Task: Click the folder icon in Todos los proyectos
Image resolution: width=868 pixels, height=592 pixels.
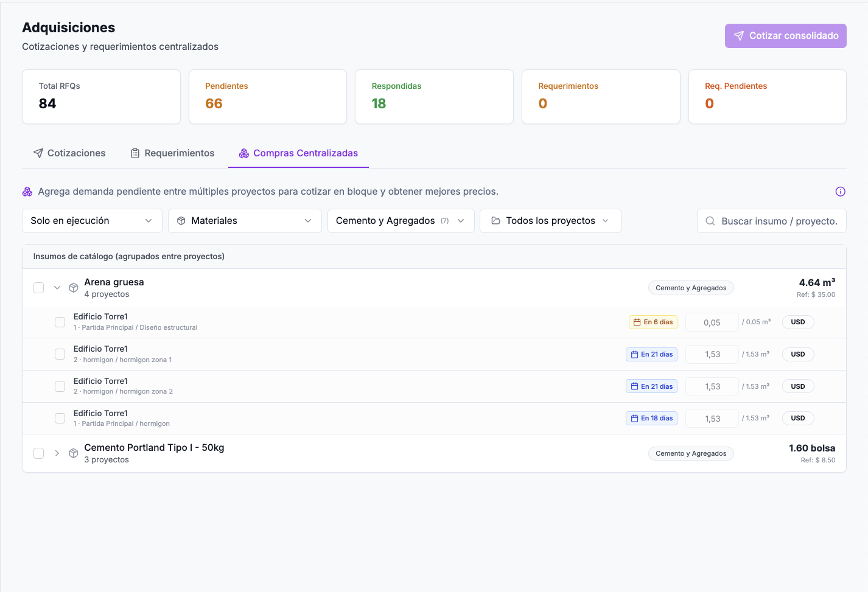Action: (x=495, y=221)
